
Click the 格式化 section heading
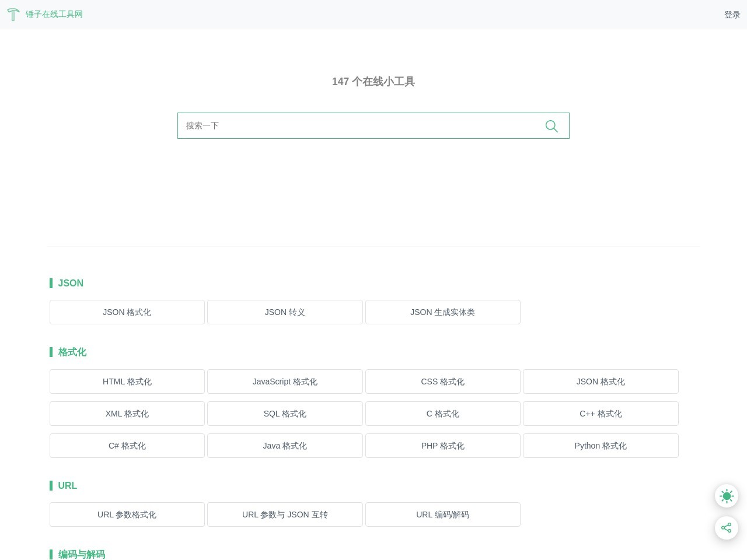tap(72, 352)
